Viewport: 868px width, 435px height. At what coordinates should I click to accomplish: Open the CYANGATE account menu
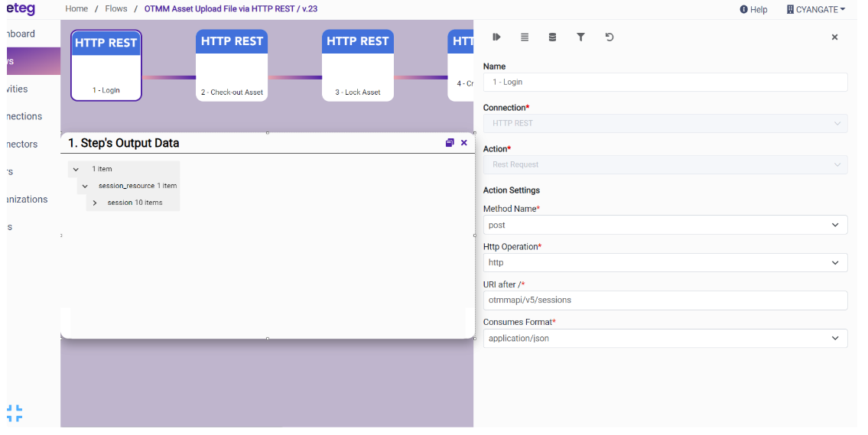coord(815,9)
